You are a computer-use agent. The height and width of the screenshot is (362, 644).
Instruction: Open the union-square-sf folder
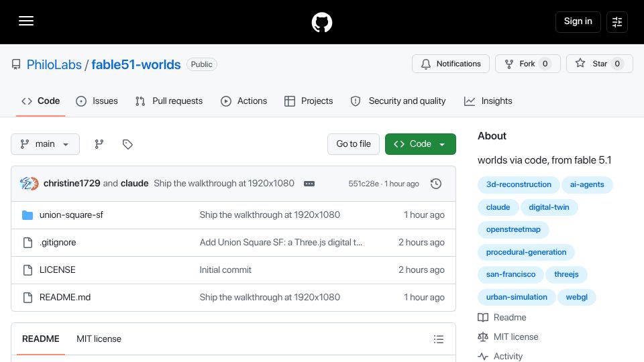coord(71,215)
